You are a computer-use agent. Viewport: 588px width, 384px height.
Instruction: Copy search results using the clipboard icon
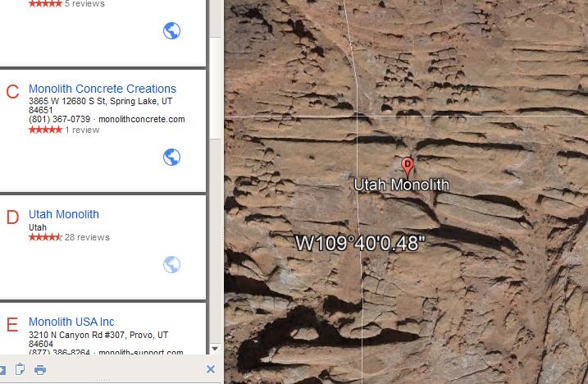click(20, 369)
